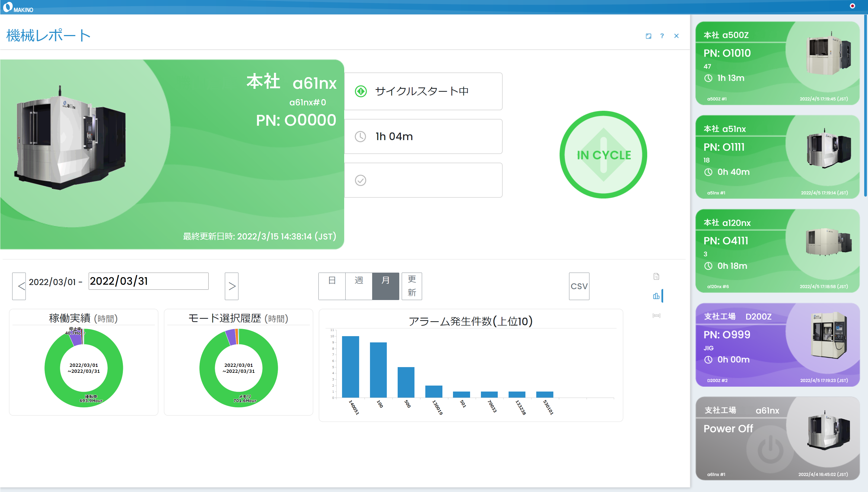This screenshot has width=868, height=492.
Task: Click the 最終更新日時 timestamp text
Action: (x=260, y=236)
